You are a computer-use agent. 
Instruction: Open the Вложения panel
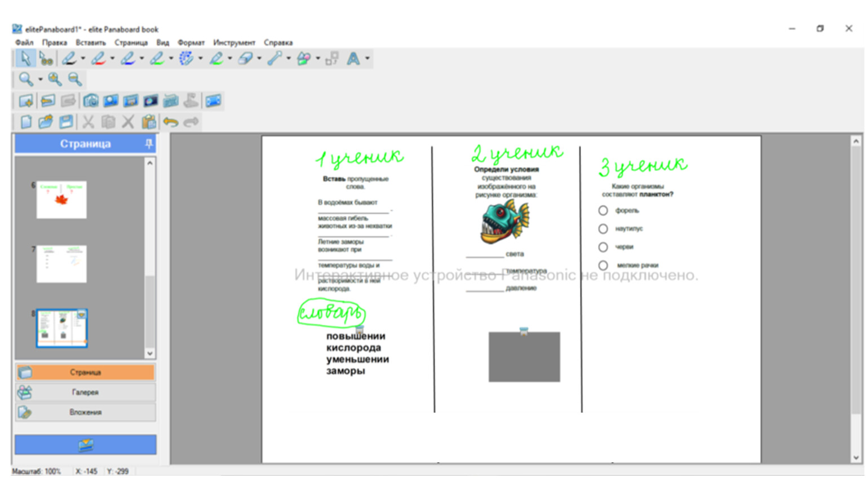point(85,413)
